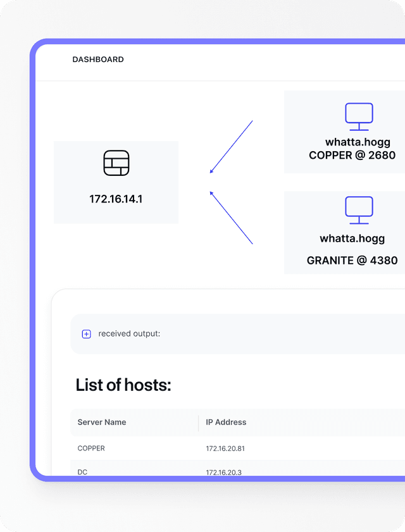The image size is (405, 532).
Task: Select the 172.16.14.1 firewall label
Action: tap(116, 199)
